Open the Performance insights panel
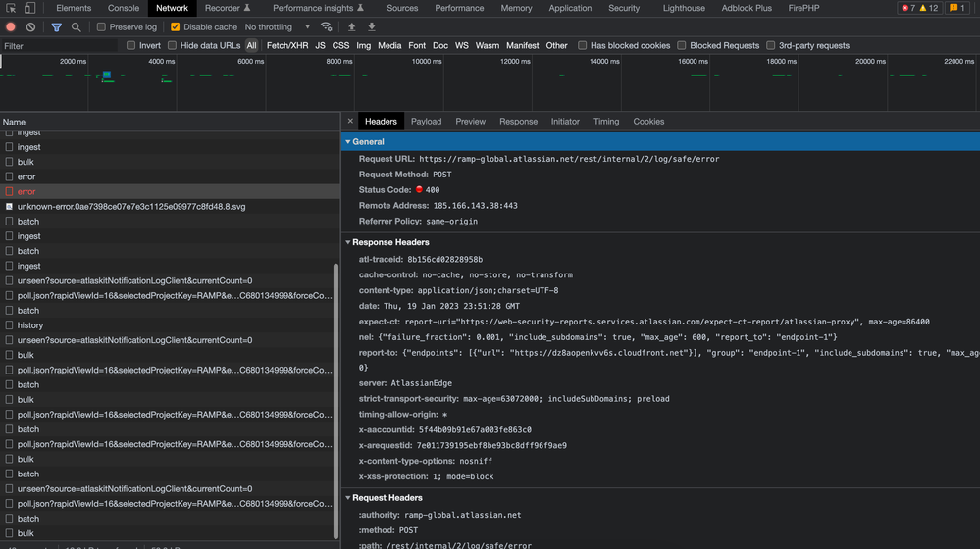The height and width of the screenshot is (549, 980). pos(318,8)
